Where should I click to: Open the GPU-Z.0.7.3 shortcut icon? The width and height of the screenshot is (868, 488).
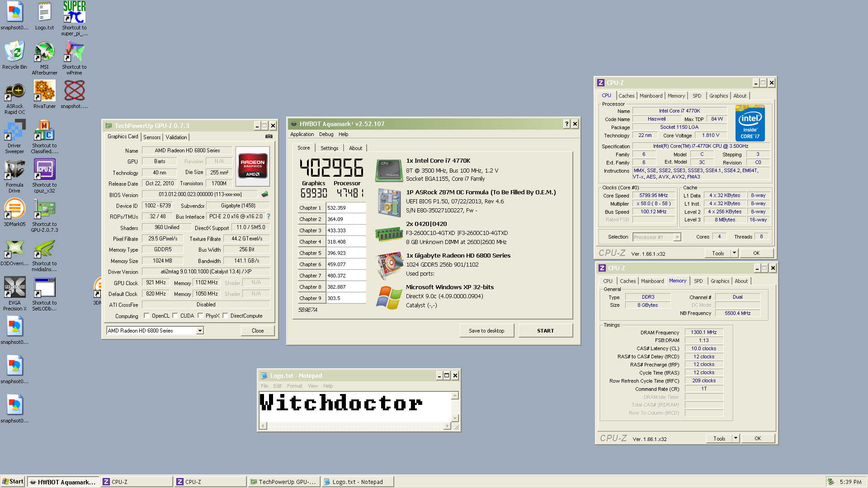(44, 216)
